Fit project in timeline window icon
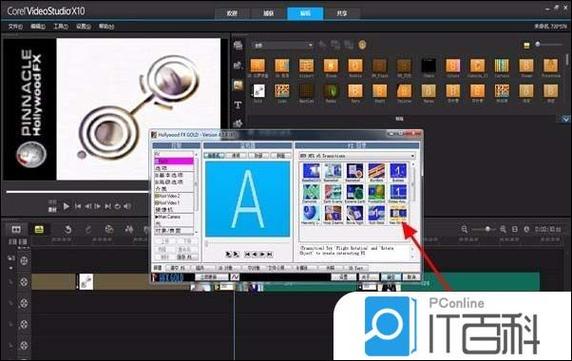Image resolution: width=572 pixels, height=361 pixels. [515, 229]
